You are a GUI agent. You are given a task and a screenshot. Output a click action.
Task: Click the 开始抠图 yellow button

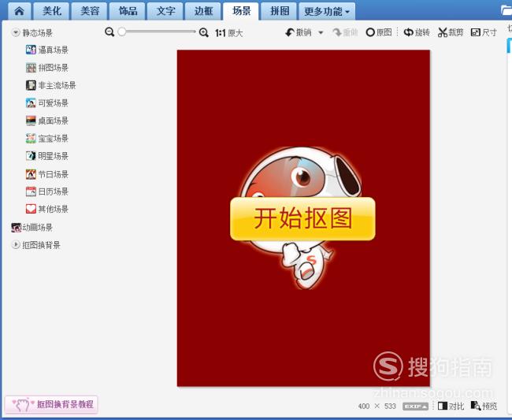[302, 218]
